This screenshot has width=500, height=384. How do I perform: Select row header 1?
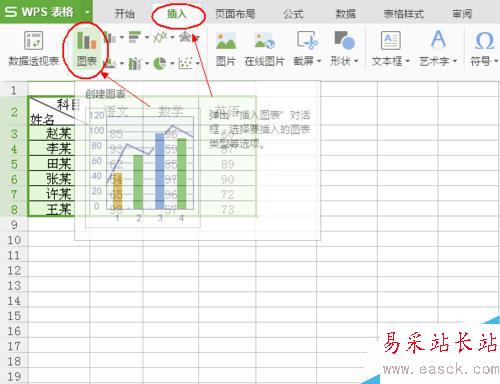[x=14, y=90]
